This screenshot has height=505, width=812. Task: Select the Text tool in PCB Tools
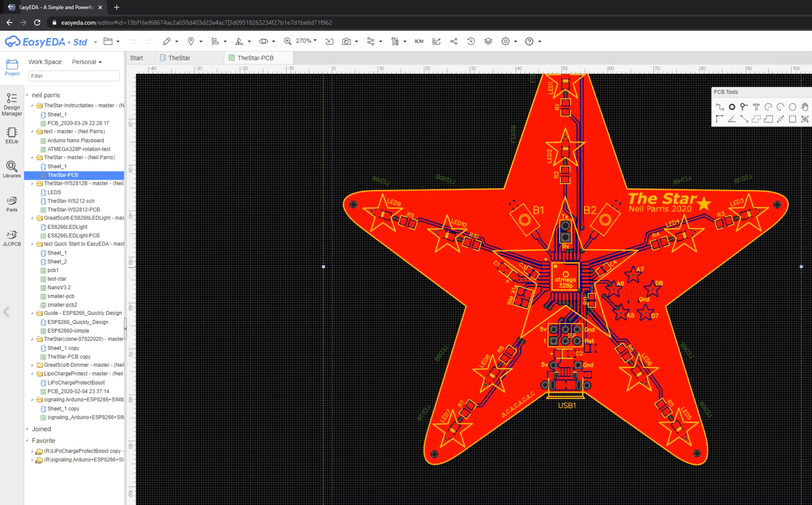coord(756,107)
